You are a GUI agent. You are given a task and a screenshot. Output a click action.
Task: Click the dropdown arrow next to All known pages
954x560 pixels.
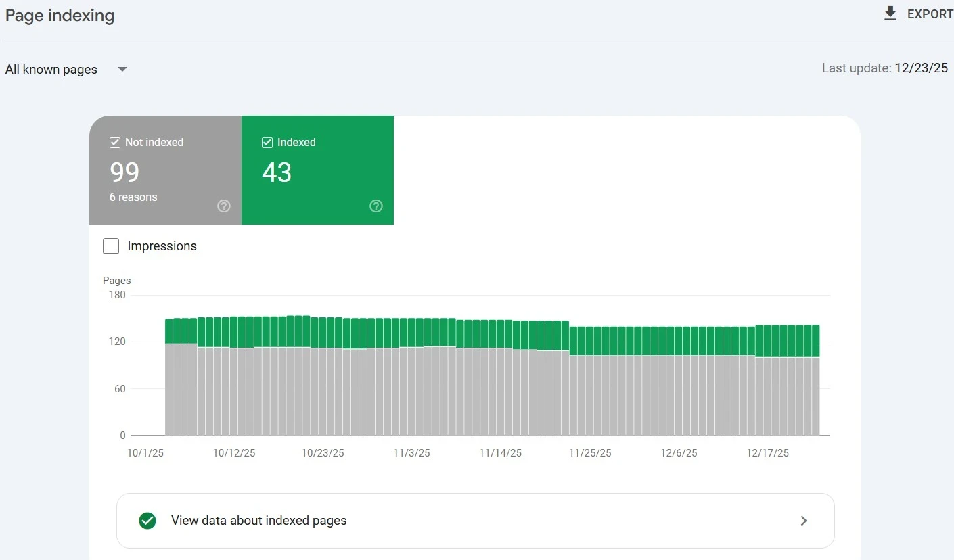(x=122, y=69)
